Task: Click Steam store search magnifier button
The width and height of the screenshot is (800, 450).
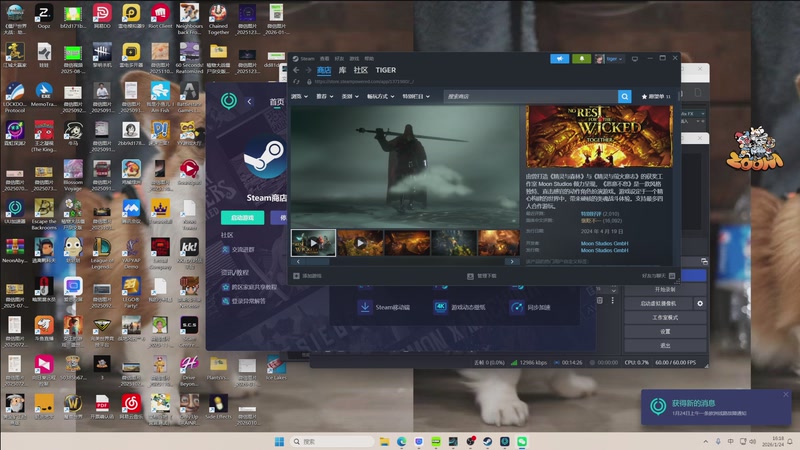Action: coord(624,96)
